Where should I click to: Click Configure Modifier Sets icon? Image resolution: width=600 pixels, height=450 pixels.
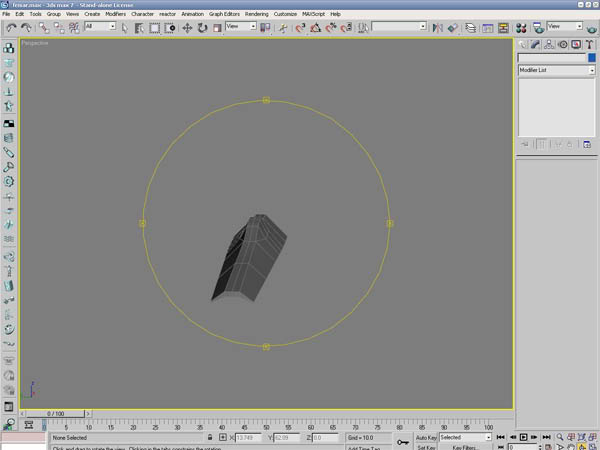point(587,145)
